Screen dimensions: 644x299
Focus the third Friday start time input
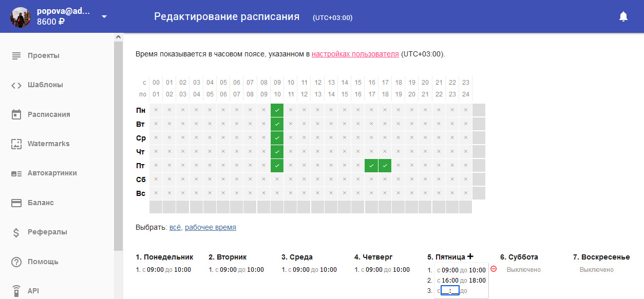450,291
